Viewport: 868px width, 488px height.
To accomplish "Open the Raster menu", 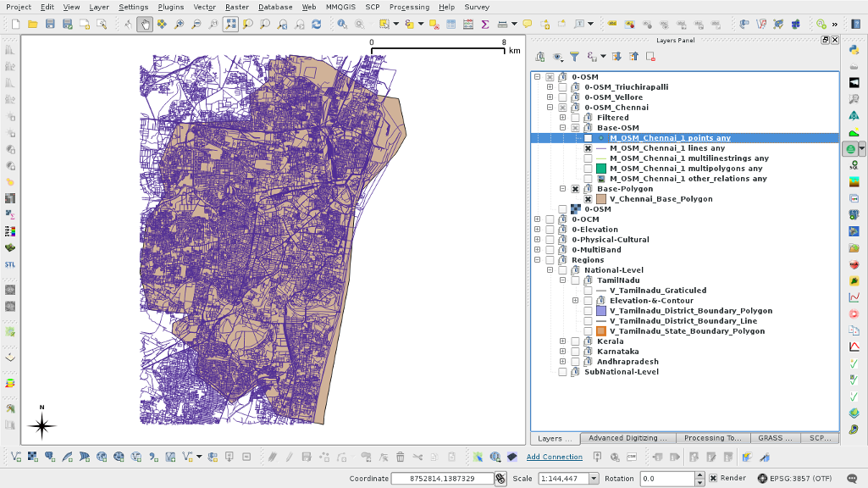I will [x=236, y=7].
